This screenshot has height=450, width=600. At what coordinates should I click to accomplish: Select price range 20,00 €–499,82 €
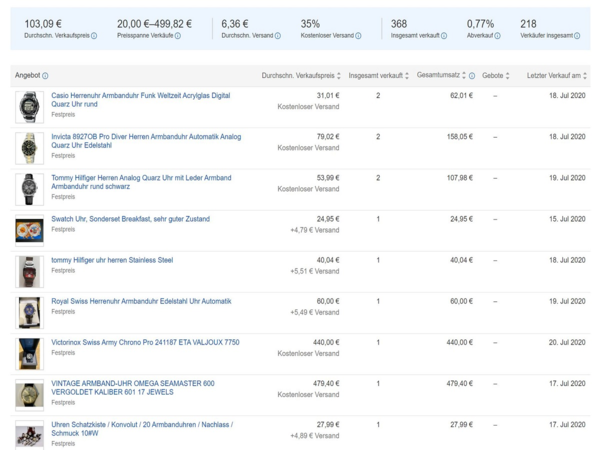pyautogui.click(x=155, y=24)
